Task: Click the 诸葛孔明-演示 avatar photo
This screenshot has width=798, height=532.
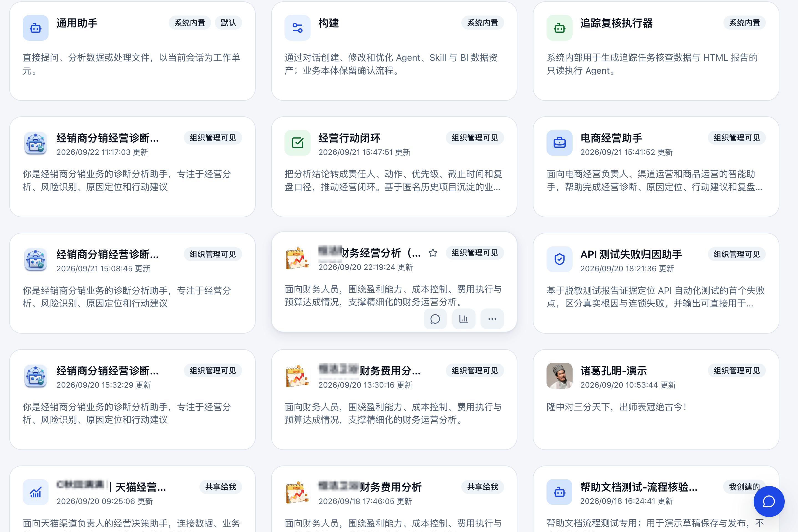Action: (559, 376)
